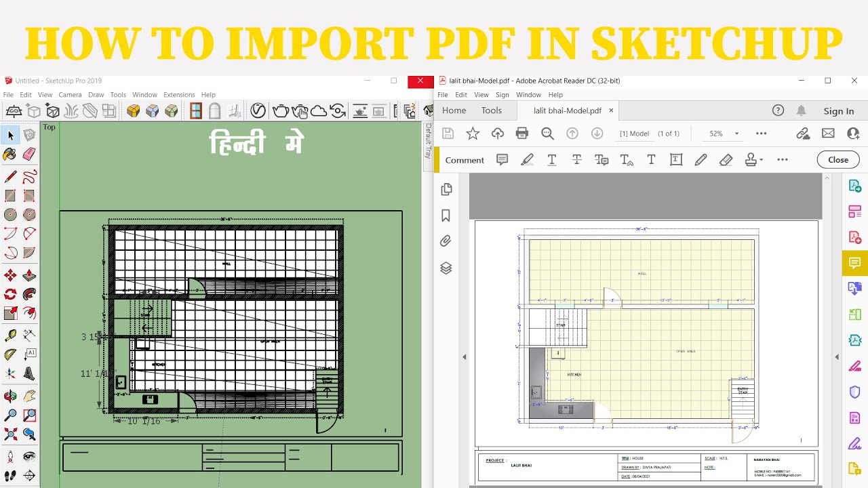Activate the Push/Pull tool in SketchUp
Image resolution: width=868 pixels, height=488 pixels.
tap(29, 275)
